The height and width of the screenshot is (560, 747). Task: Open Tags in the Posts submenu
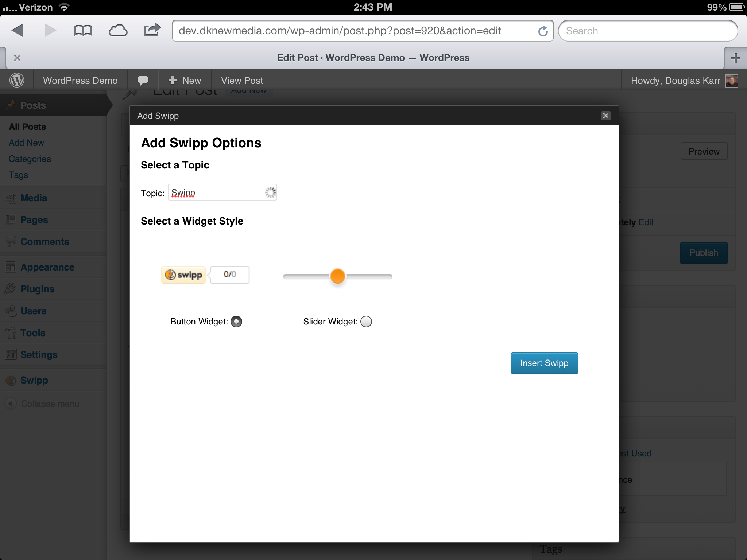click(x=18, y=175)
